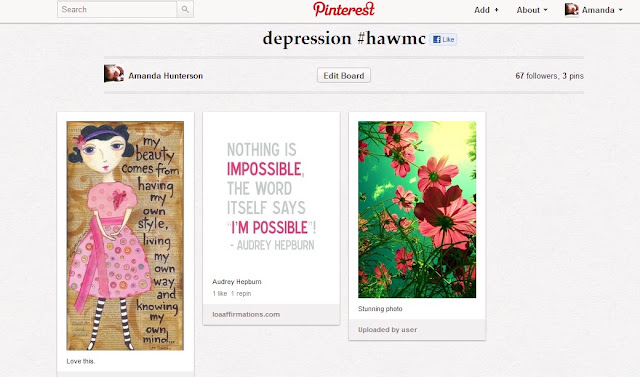
Task: Click the '1 repin' count
Action: coord(241,293)
